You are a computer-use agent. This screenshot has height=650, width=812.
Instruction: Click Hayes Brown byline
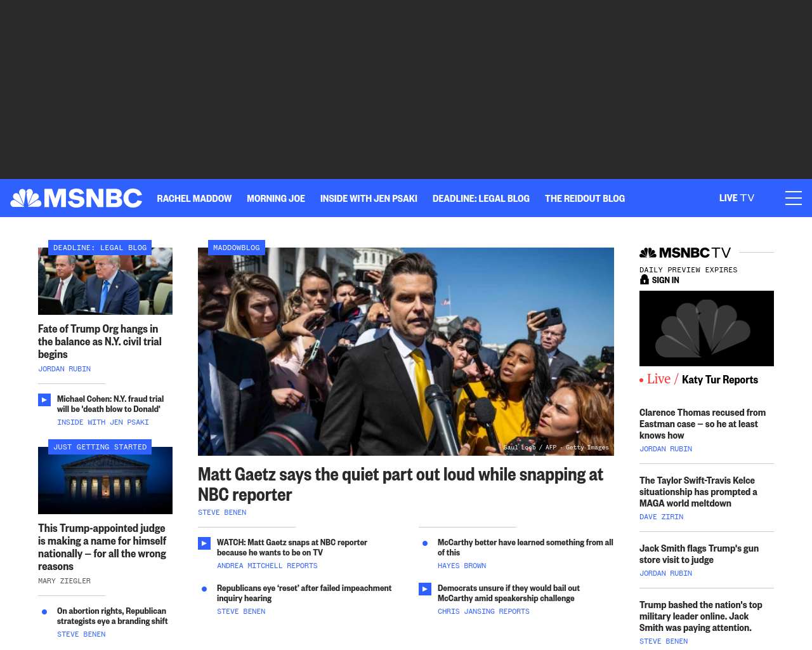[x=462, y=566]
